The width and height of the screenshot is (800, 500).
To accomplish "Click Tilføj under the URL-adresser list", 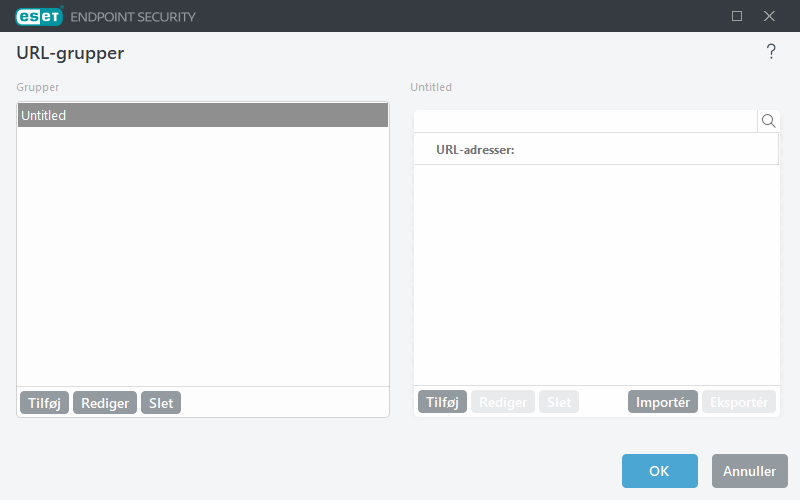I will (x=442, y=402).
